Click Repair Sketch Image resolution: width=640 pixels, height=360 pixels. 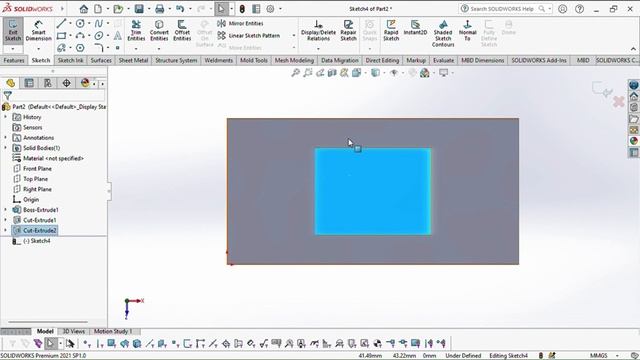[x=349, y=30]
